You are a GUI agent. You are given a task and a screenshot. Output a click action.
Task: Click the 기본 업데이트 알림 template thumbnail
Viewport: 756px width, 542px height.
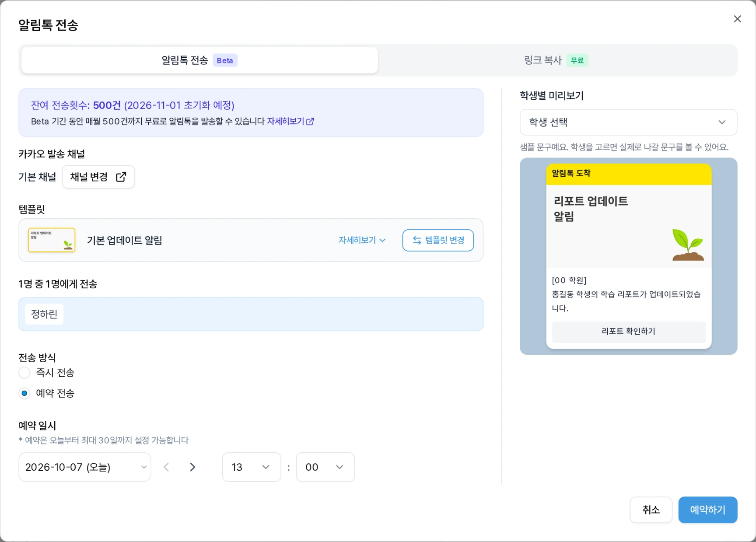(52, 240)
